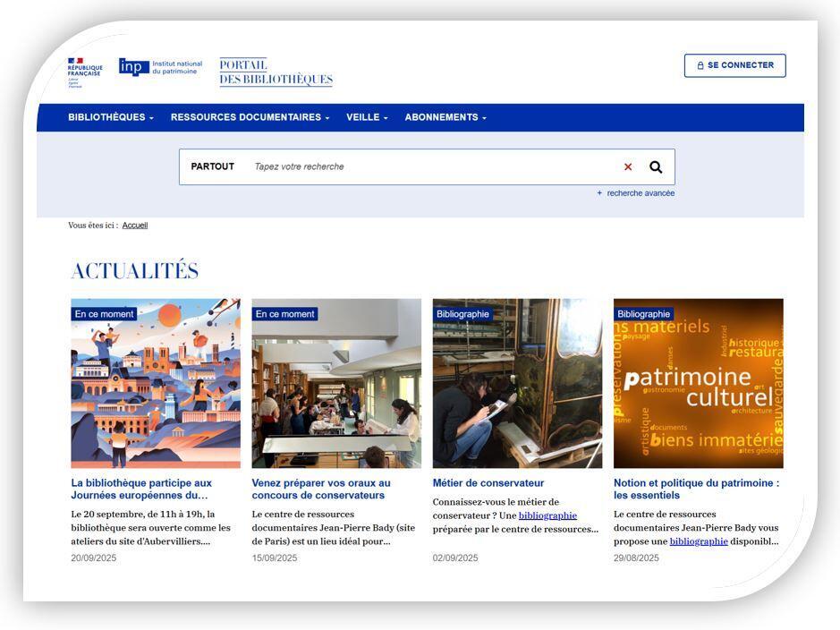Open the Ressources documentaires dropdown

pos(250,117)
